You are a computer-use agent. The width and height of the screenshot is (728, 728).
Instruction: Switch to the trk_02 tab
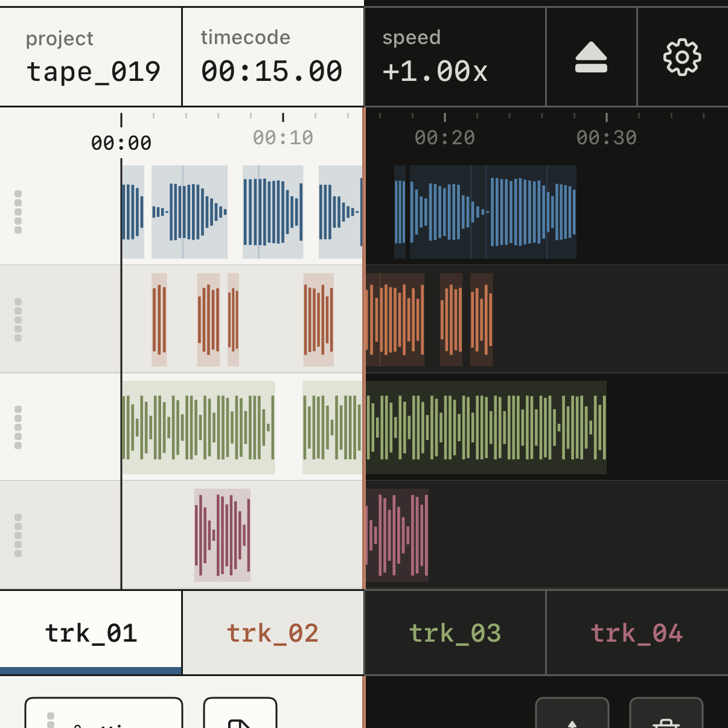coord(273,633)
